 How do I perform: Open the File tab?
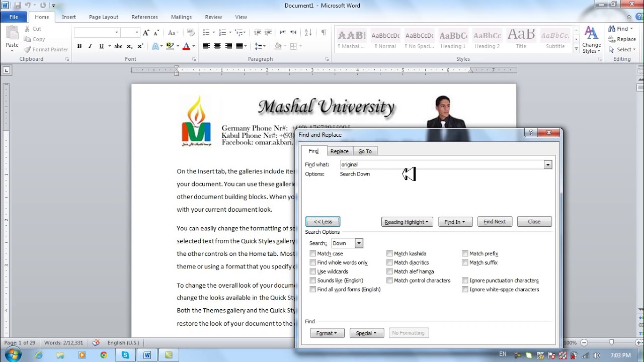click(x=14, y=17)
